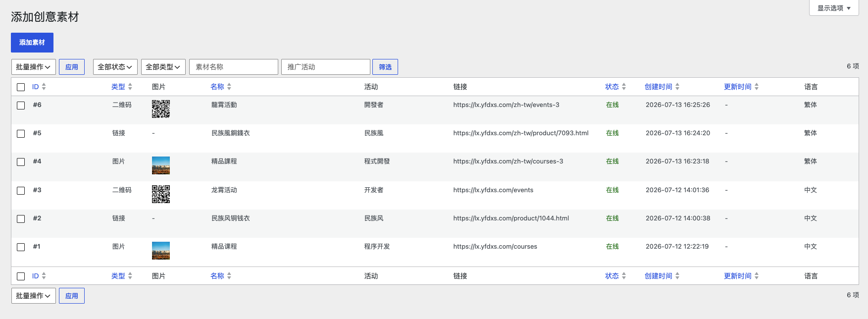Sort by 类型 in footer row

click(x=118, y=276)
